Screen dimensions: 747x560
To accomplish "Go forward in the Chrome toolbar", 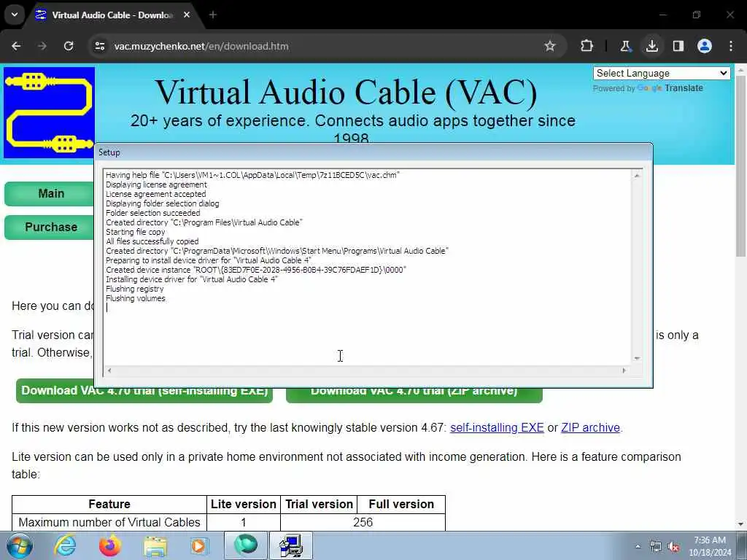I will point(42,46).
